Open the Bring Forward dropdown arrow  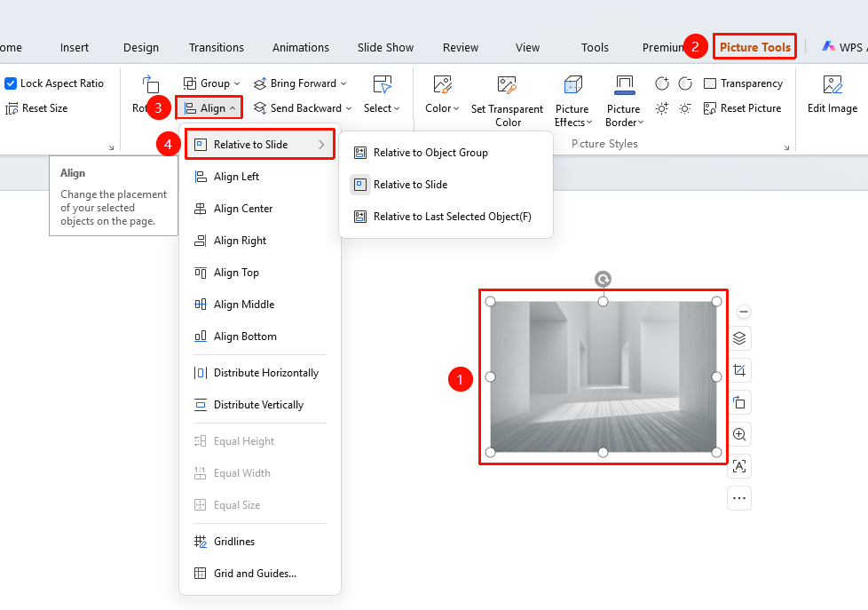click(x=343, y=83)
